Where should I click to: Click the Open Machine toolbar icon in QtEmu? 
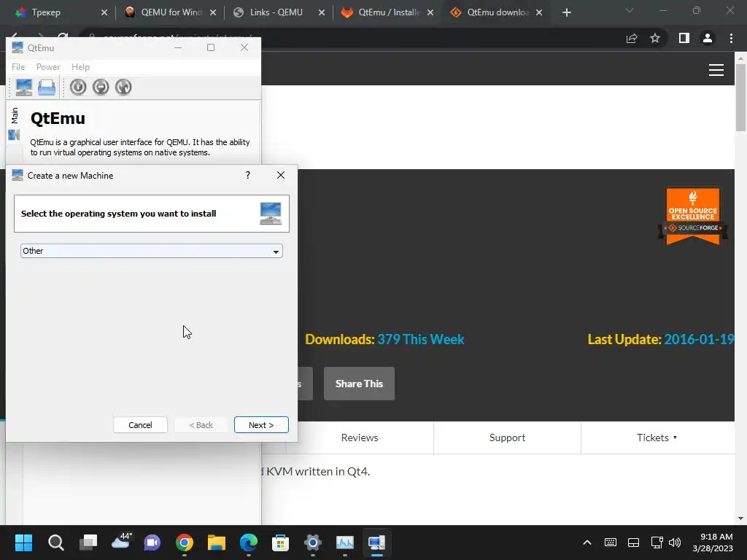point(47,87)
